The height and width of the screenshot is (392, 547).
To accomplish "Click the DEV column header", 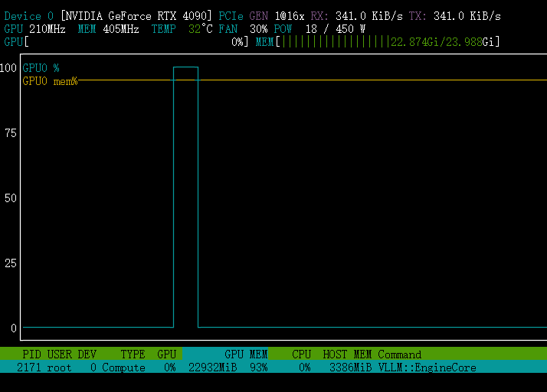I will 87,354.
